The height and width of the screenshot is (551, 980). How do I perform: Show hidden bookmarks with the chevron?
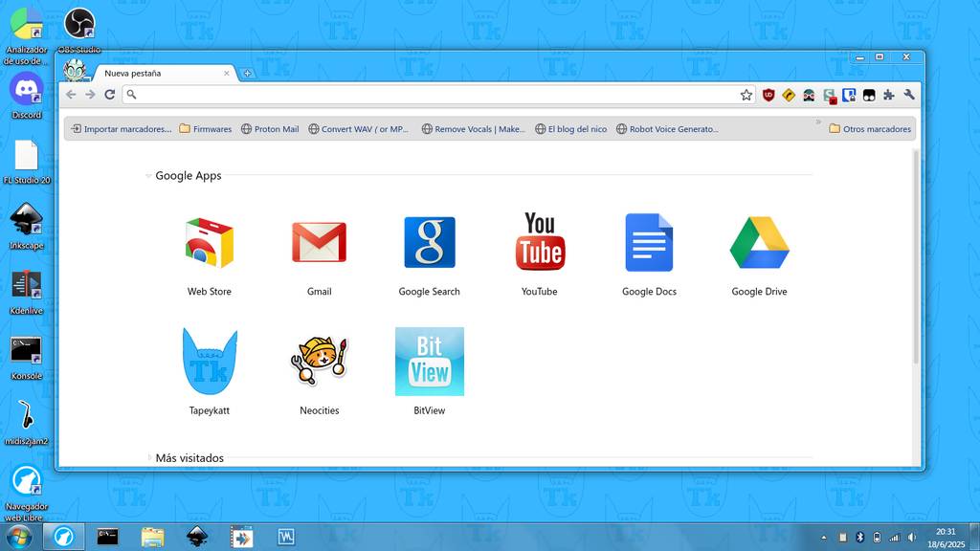click(818, 121)
